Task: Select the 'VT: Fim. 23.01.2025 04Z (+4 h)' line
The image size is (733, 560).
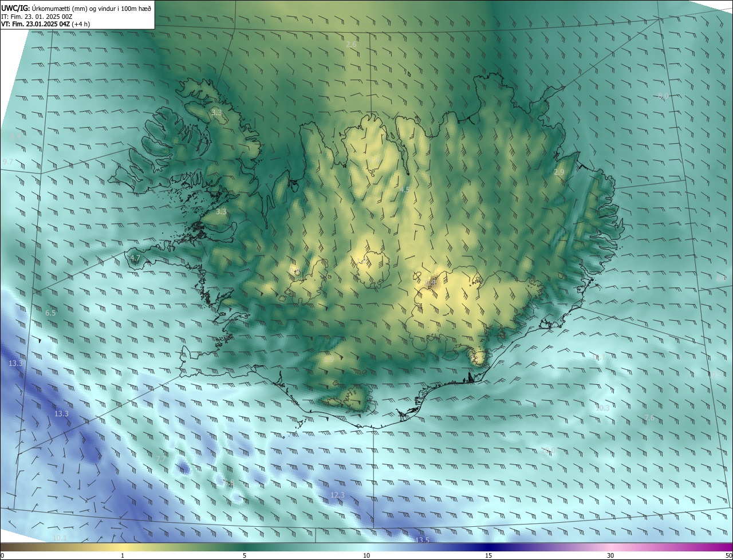Action: point(45,24)
